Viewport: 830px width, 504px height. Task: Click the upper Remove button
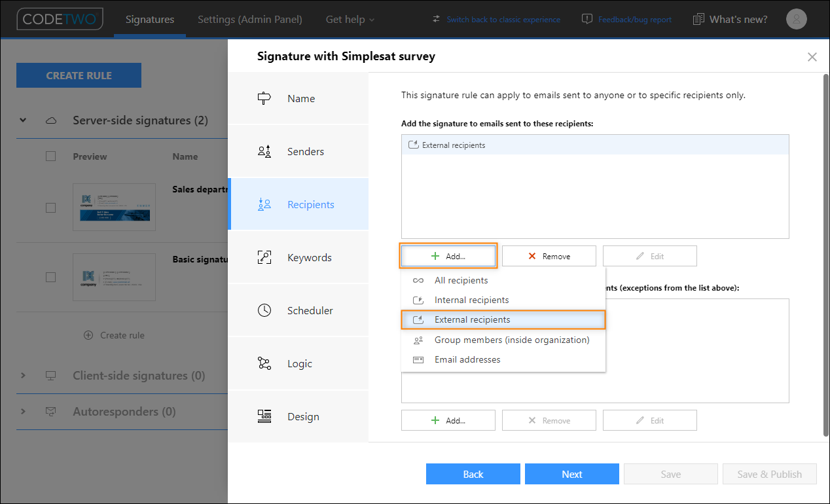coord(549,257)
